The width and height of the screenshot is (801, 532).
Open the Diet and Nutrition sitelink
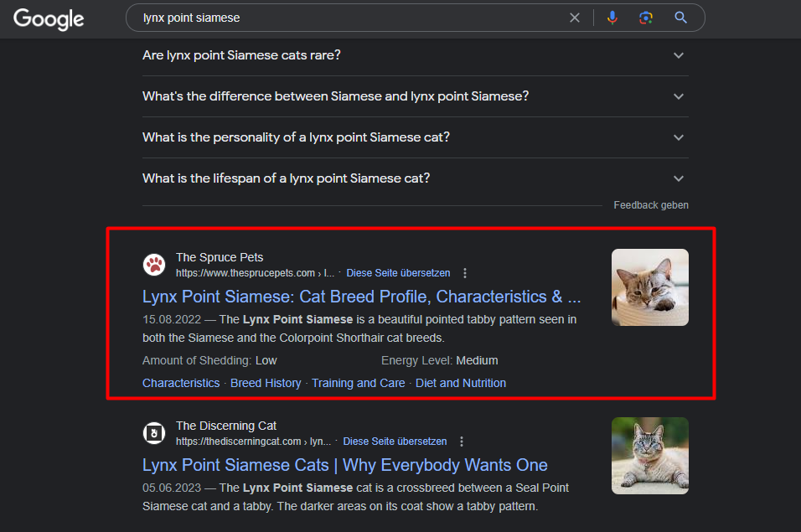pos(461,383)
